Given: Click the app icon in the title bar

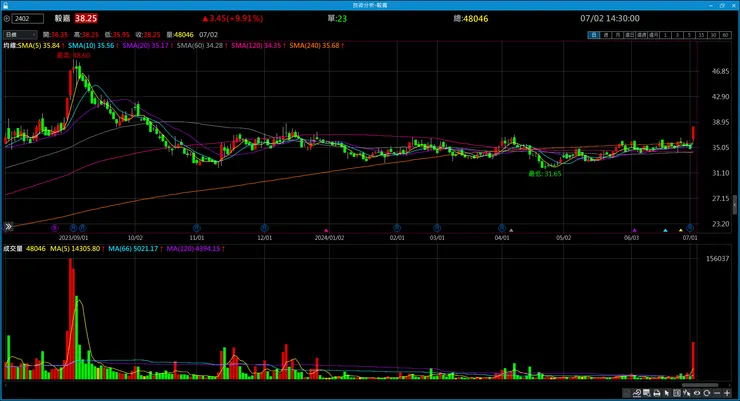Looking at the screenshot, I should pyautogui.click(x=6, y=5).
